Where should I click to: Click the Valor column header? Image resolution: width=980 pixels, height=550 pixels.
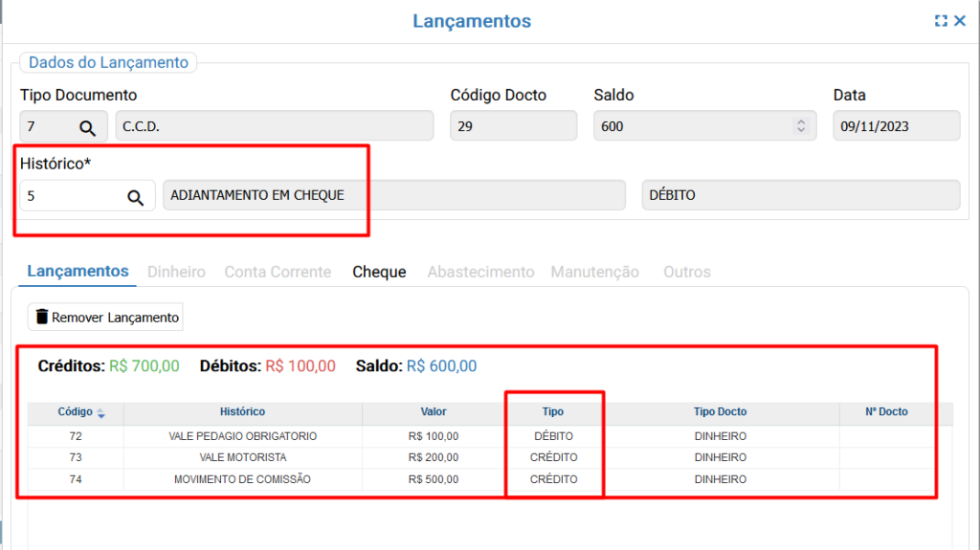tap(434, 411)
